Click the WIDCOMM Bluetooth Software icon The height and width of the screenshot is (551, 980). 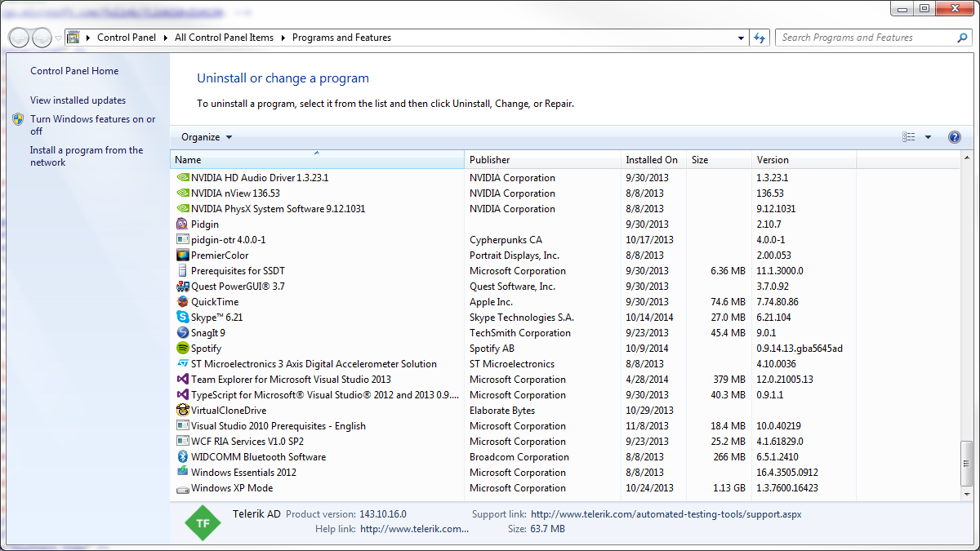[x=183, y=457]
